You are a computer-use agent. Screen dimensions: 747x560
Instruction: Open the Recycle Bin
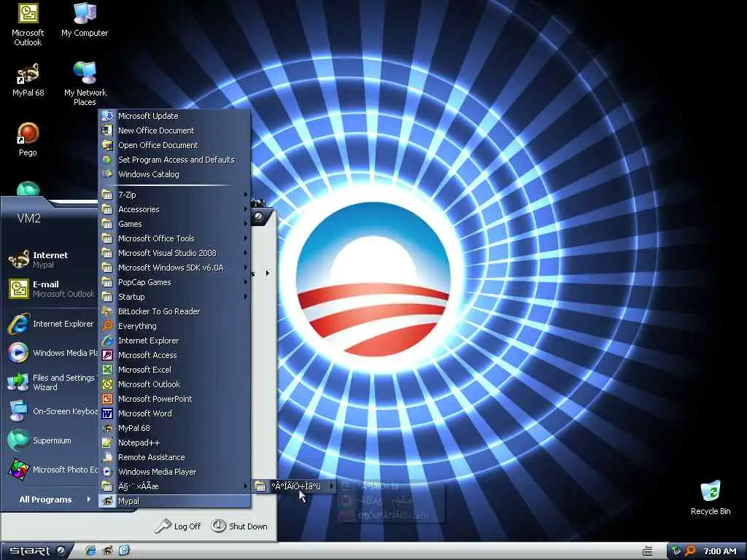711,498
